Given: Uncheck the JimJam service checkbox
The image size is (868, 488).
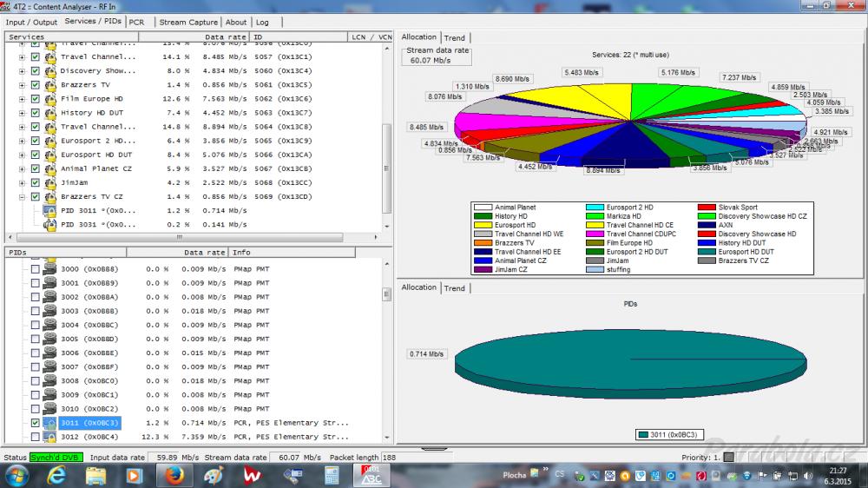Looking at the screenshot, I should 36,183.
